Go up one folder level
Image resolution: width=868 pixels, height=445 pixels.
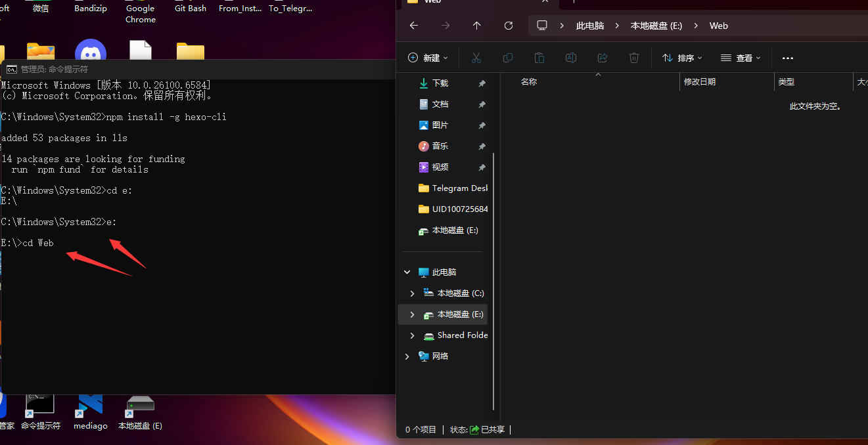coord(477,26)
